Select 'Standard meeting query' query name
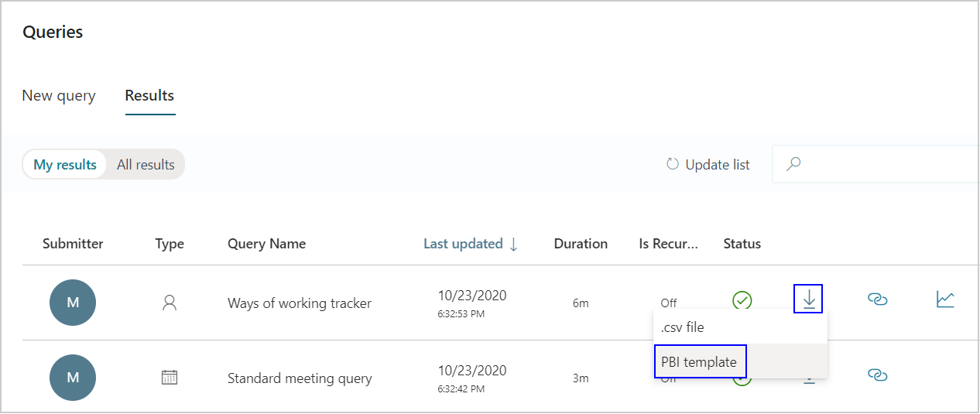This screenshot has width=980, height=414. pyautogui.click(x=300, y=378)
